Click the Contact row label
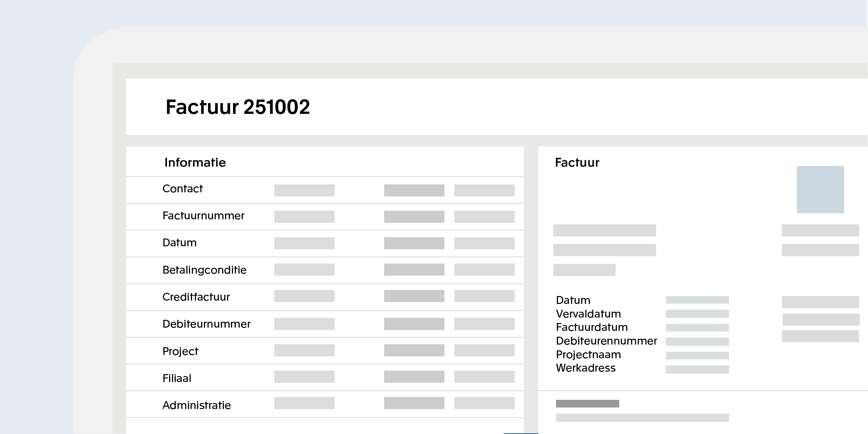This screenshot has width=868, height=434. pyautogui.click(x=183, y=189)
